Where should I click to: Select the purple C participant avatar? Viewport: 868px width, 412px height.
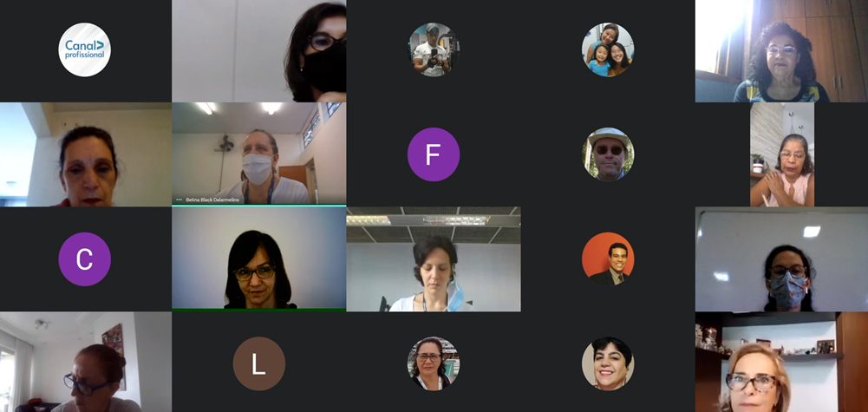click(x=85, y=259)
